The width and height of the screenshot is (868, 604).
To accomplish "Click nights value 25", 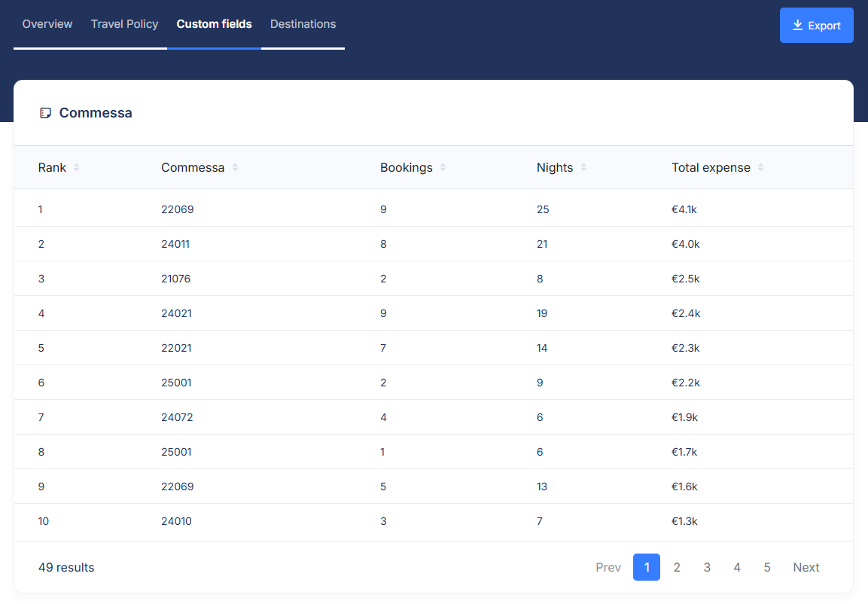I will pyautogui.click(x=543, y=209).
